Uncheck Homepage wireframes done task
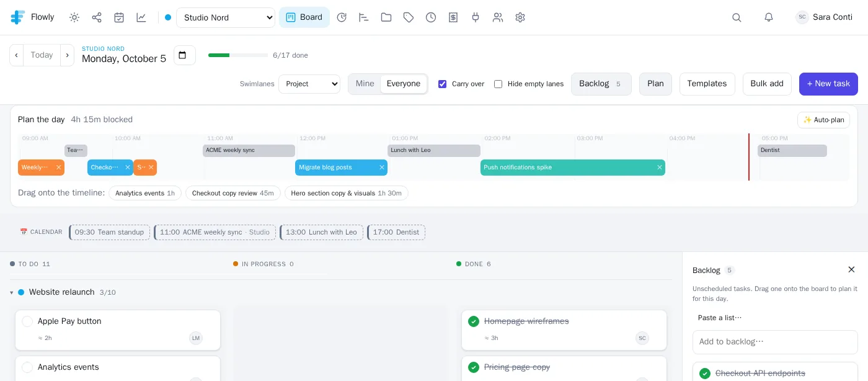This screenshot has height=381, width=868. 474,321
